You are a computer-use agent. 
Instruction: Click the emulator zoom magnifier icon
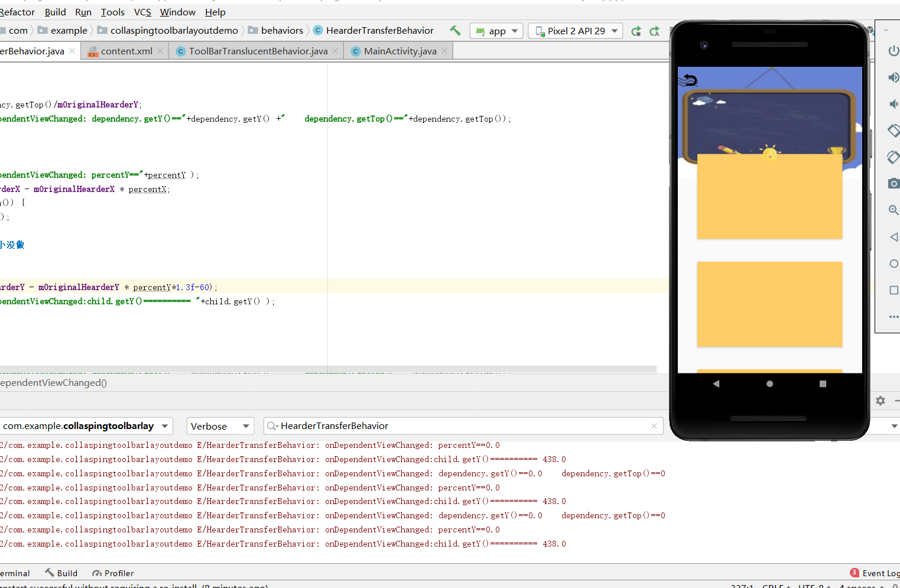tap(893, 210)
